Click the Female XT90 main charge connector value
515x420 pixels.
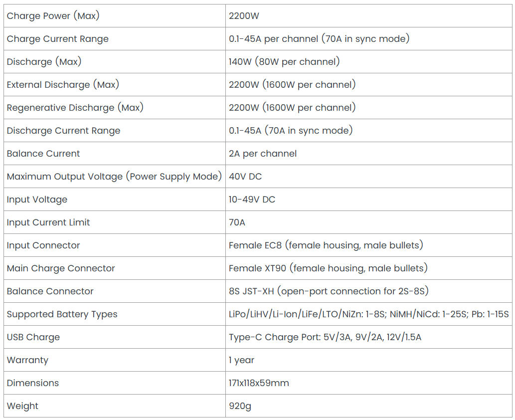point(328,268)
